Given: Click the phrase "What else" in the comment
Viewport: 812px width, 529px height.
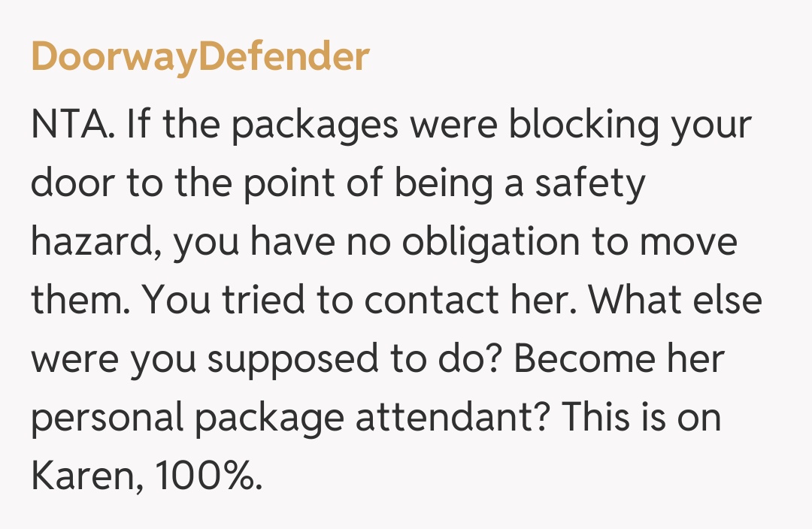Looking at the screenshot, I should click(675, 301).
